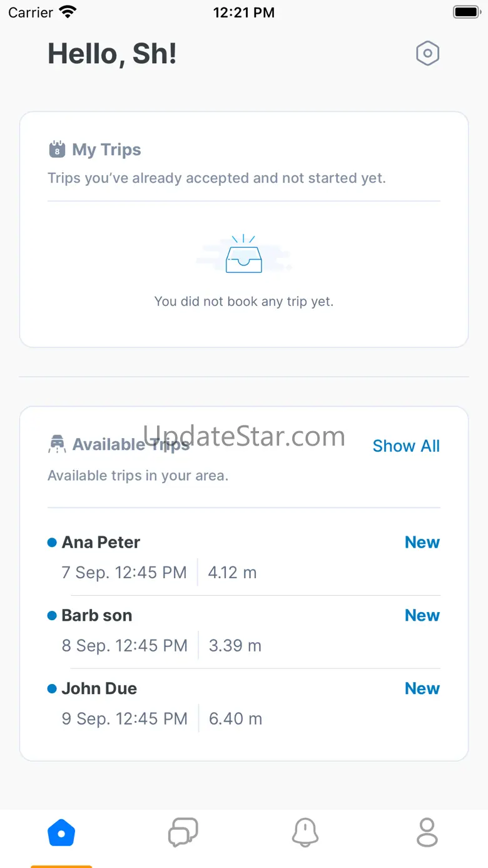Tap the Available Trips car icon

pos(57,444)
